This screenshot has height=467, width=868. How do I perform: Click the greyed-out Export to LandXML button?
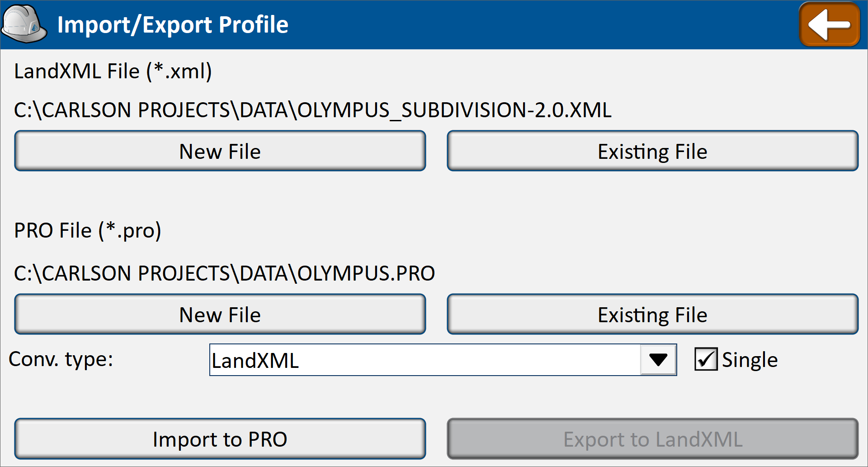[x=652, y=439]
